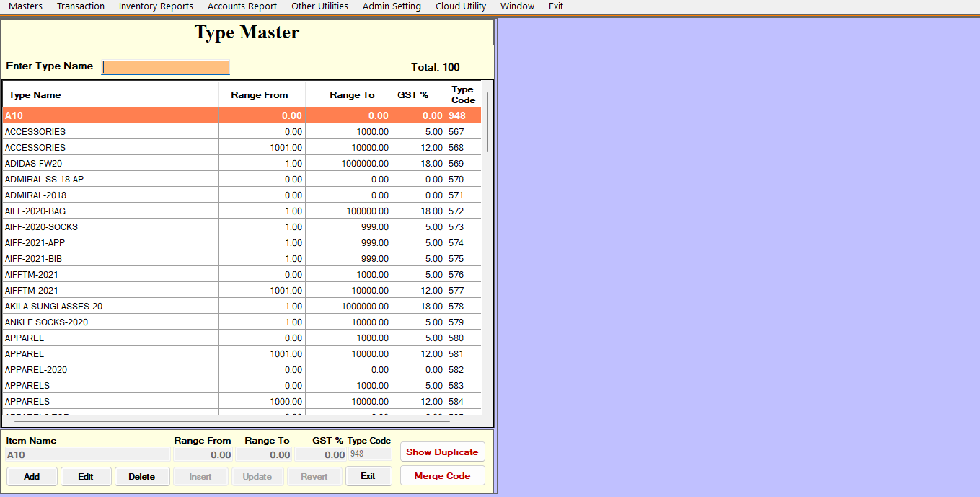
Task: Click the GST % column header
Action: click(x=412, y=95)
